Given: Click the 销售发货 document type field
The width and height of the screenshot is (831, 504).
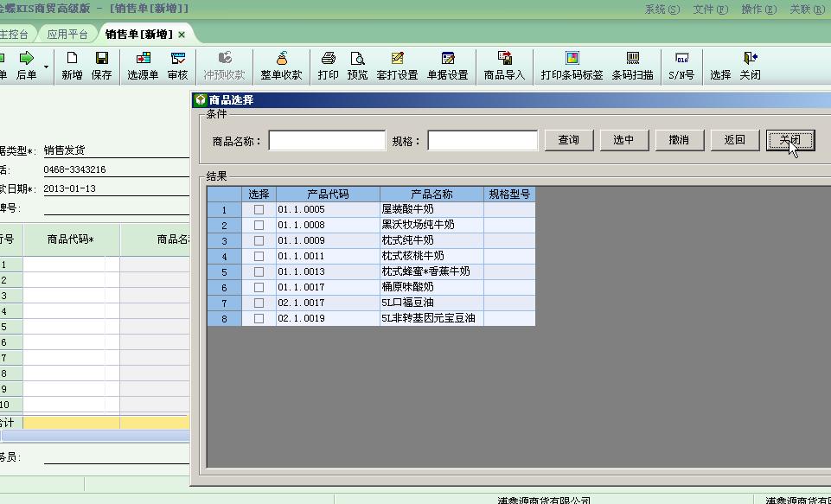Looking at the screenshot, I should click(117, 150).
